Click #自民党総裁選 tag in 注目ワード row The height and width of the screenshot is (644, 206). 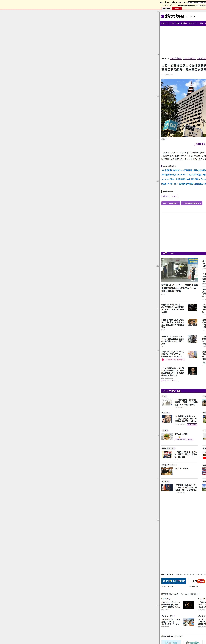(x=176, y=58)
